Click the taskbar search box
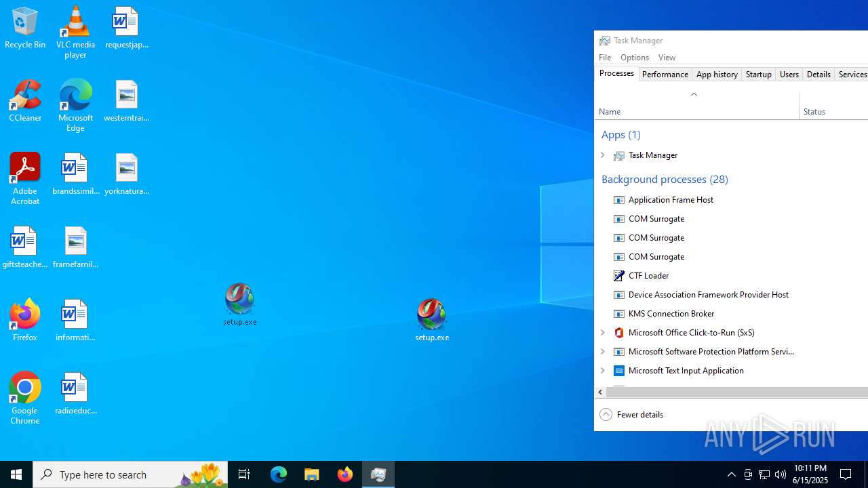 (130, 474)
